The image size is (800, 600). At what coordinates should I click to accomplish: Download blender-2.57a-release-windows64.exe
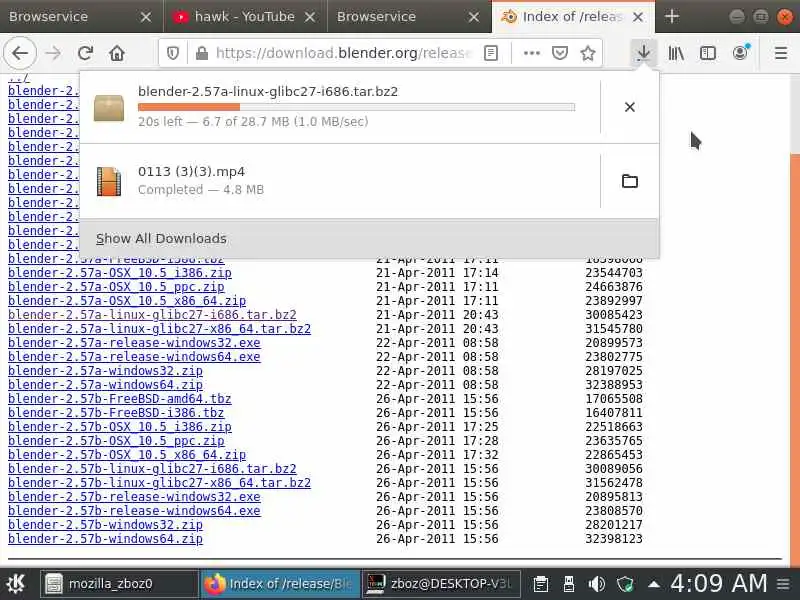134,357
